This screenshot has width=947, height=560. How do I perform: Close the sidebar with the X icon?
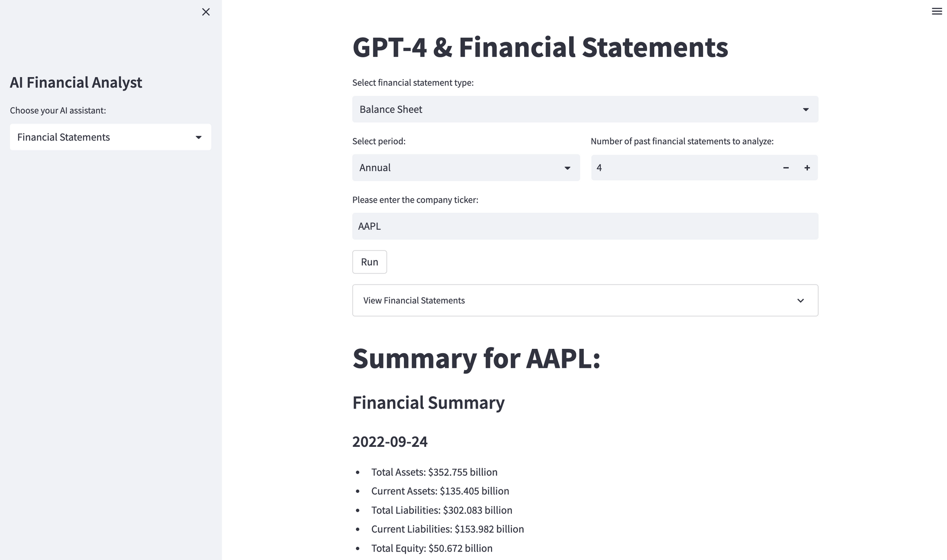205,12
